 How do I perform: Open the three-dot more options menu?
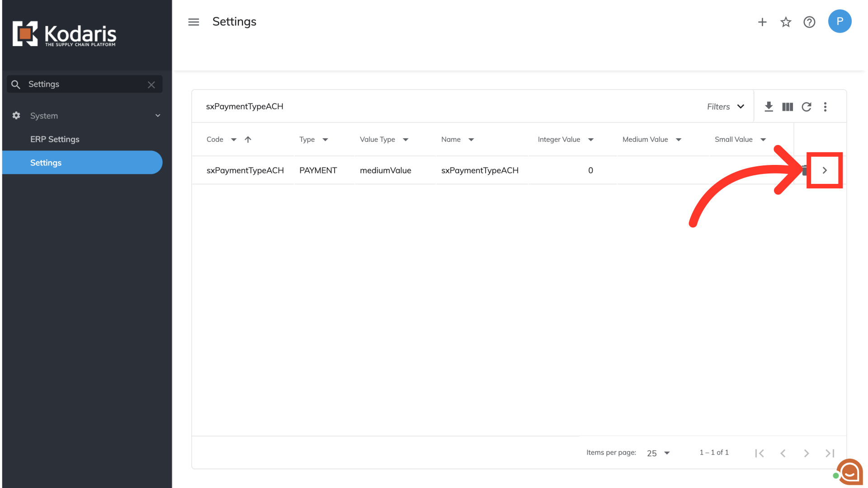(825, 107)
